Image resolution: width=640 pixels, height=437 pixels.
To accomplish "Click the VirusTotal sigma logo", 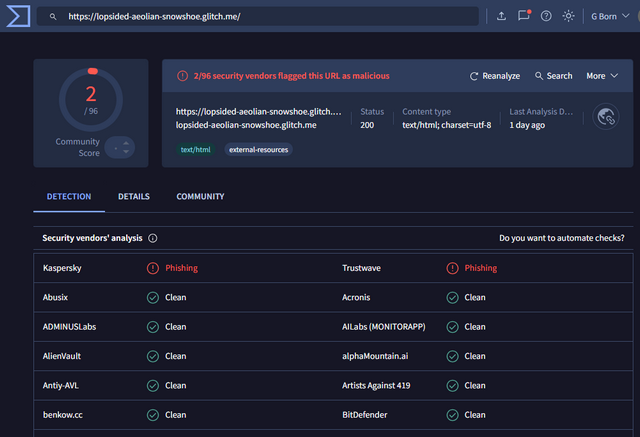I will coord(18,16).
